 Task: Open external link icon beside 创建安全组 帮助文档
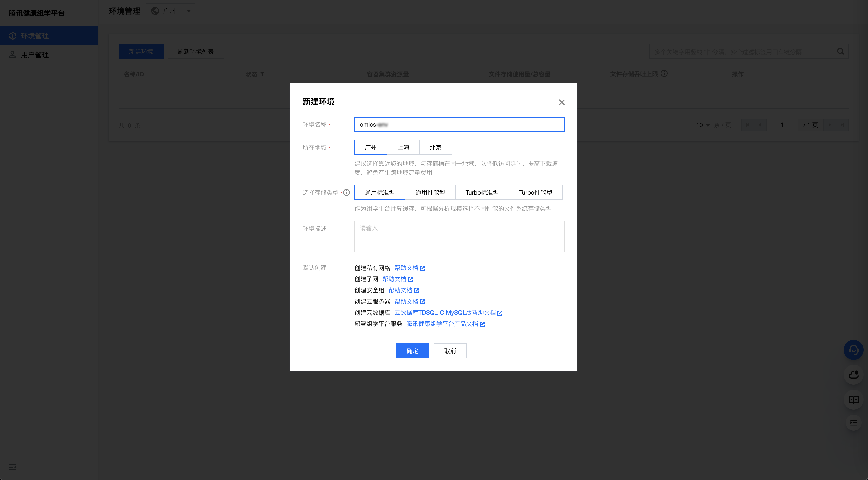(x=416, y=290)
